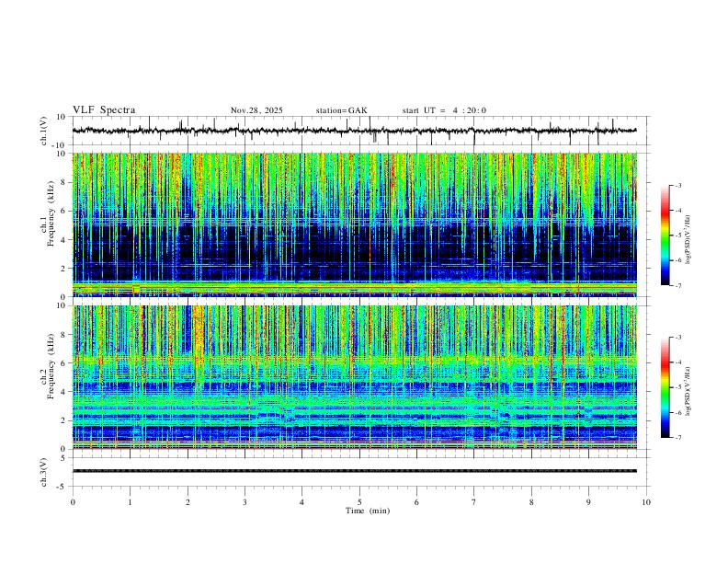Click the time axis tick label '0'
Viewport: 728px width, 563px height.
73,502
